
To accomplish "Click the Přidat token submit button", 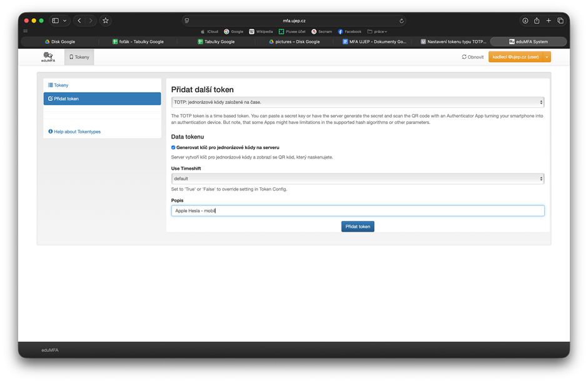I will pyautogui.click(x=357, y=226).
